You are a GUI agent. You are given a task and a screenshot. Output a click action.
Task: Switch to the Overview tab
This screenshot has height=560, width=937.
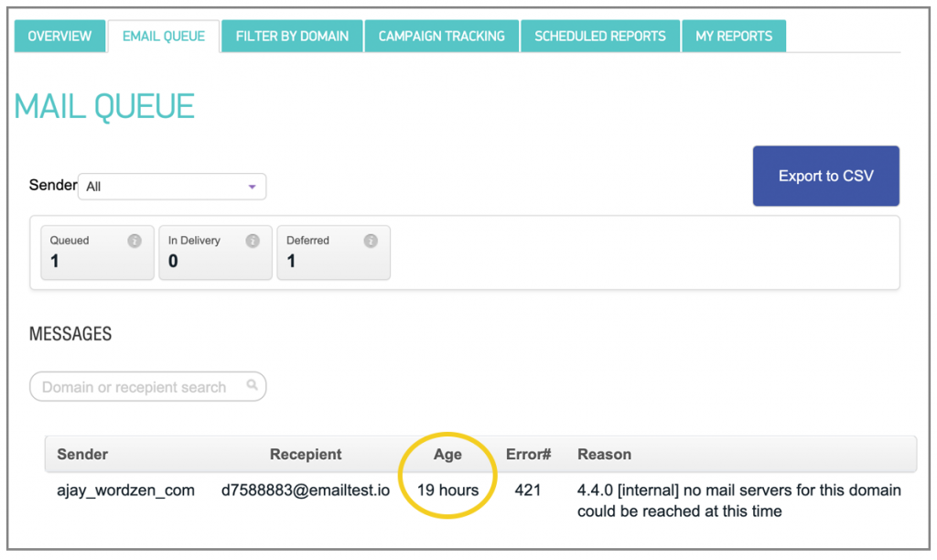[x=59, y=37]
